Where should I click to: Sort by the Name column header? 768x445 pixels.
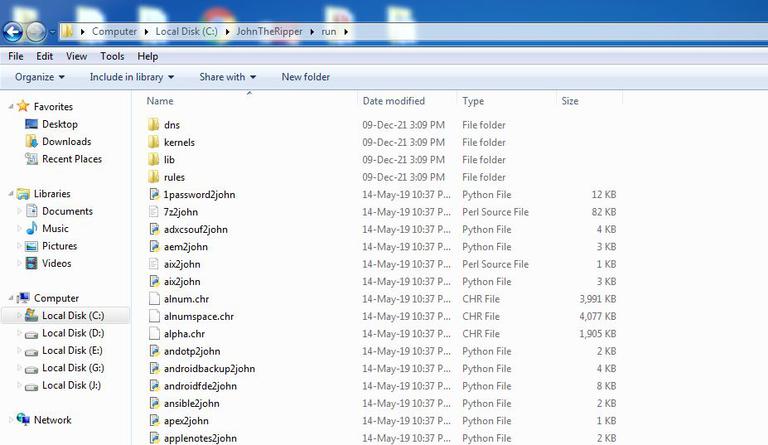160,101
